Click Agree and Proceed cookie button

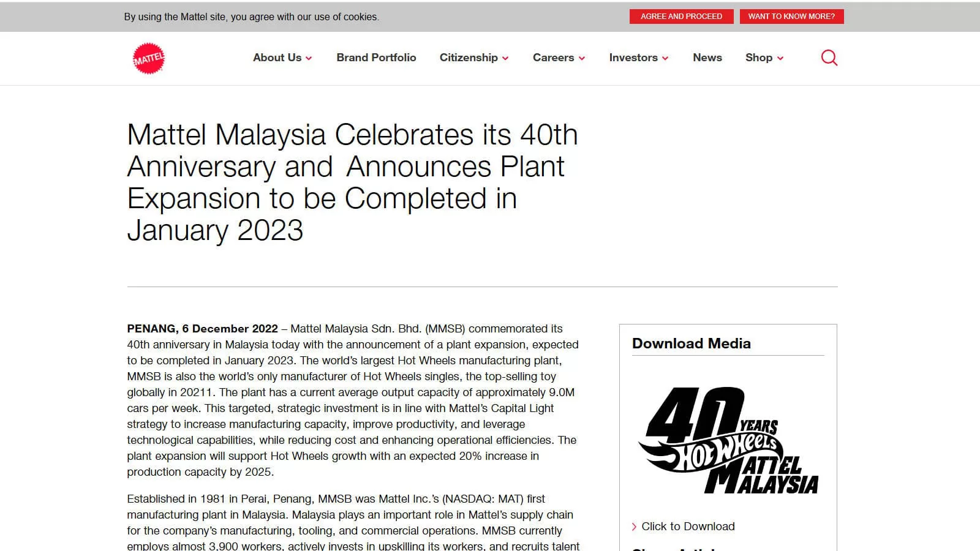tap(681, 17)
